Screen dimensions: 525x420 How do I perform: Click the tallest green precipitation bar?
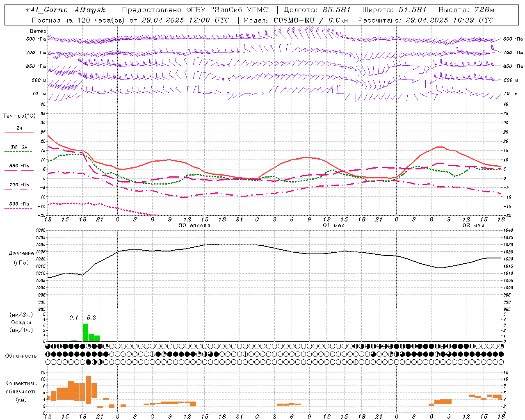[85, 332]
